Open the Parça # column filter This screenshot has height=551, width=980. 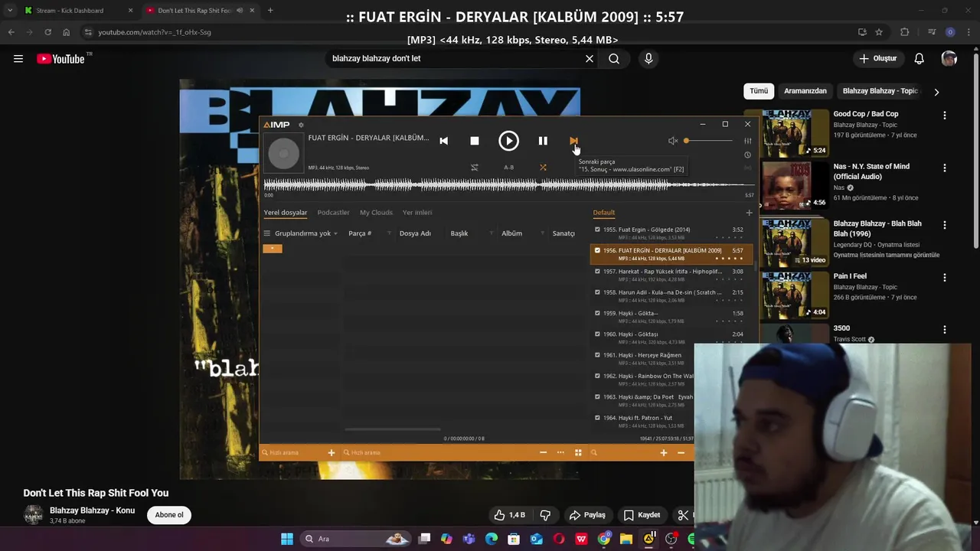389,233
